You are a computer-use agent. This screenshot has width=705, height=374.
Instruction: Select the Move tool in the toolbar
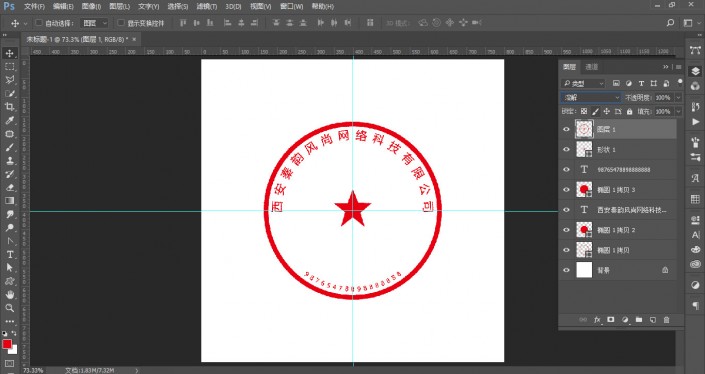[x=9, y=53]
